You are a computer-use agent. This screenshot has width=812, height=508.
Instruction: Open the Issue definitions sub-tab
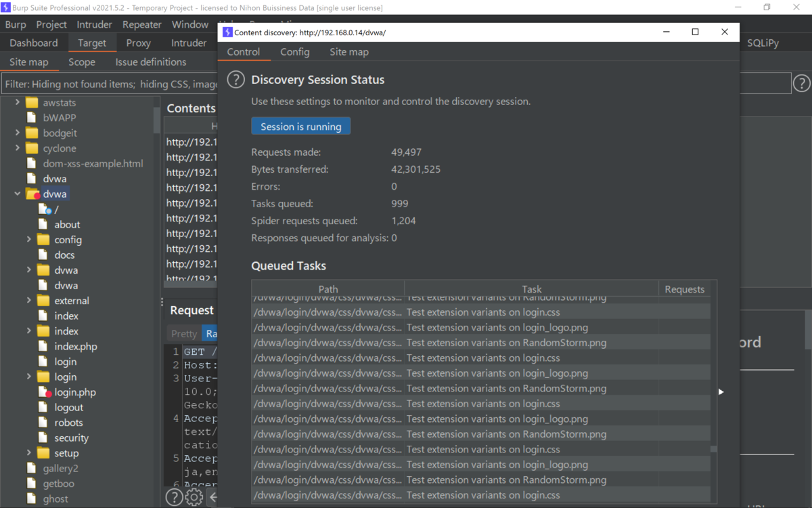(x=151, y=62)
